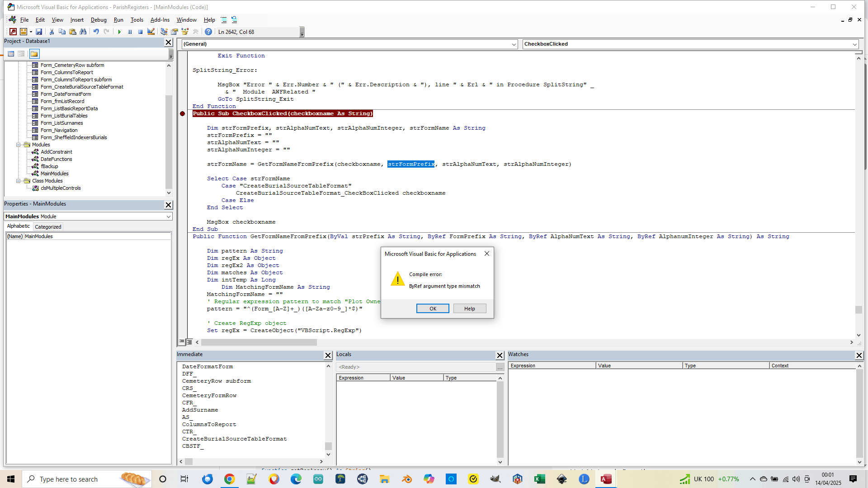Click the code window horizontal scrollbar thumb
868x488 pixels.
point(259,342)
